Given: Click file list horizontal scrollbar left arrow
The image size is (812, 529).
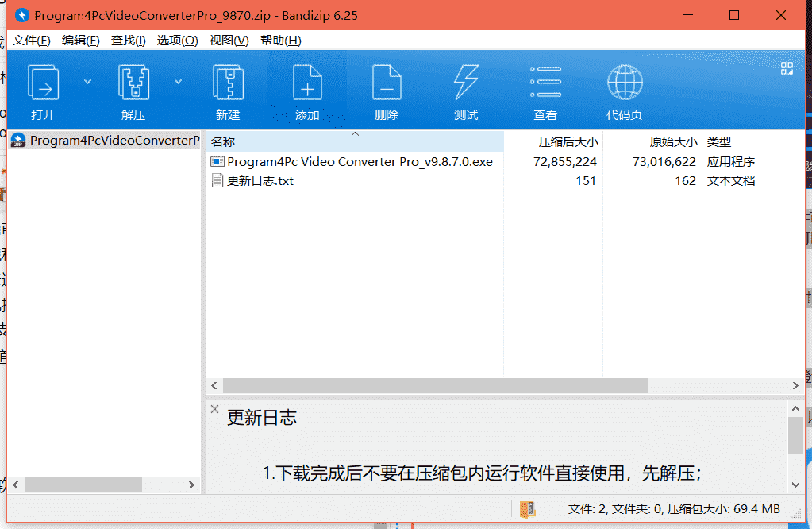Looking at the screenshot, I should (214, 385).
